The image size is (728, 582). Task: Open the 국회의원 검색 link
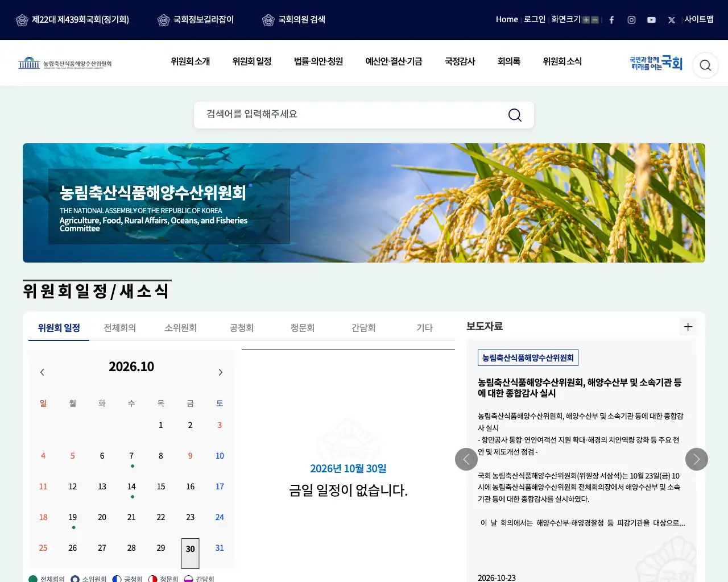click(x=301, y=19)
